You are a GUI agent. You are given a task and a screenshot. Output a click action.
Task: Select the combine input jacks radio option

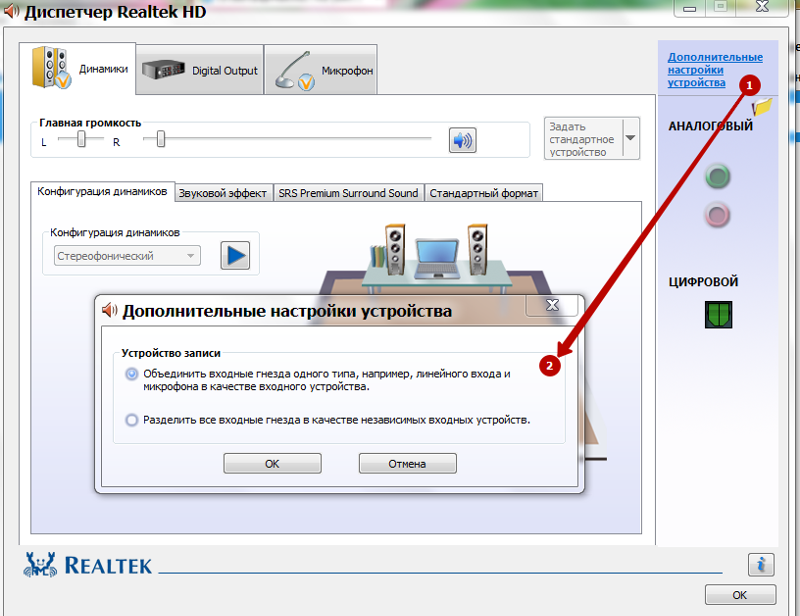point(132,374)
